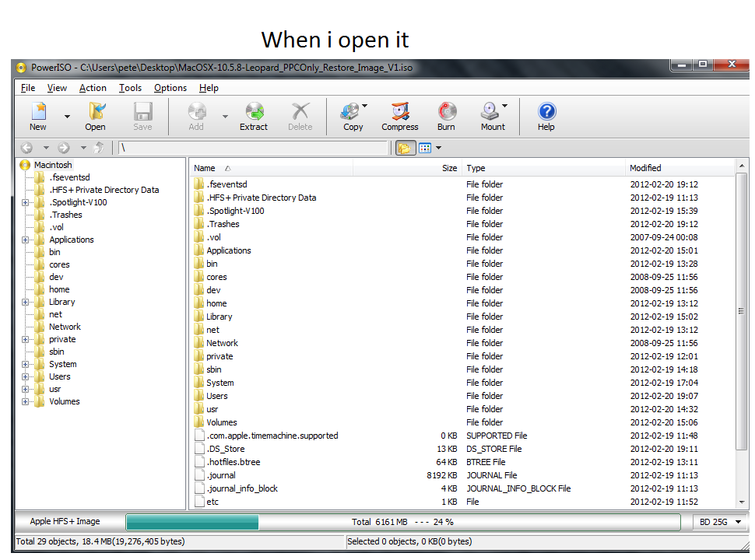Click the Help toolbar icon
This screenshot has width=755, height=560.
click(x=546, y=112)
